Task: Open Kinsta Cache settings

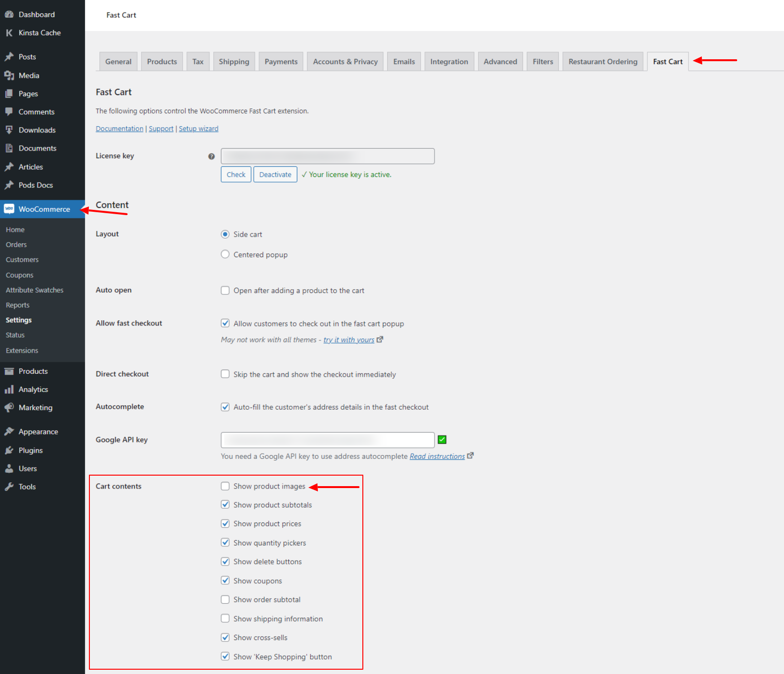Action: (x=39, y=33)
